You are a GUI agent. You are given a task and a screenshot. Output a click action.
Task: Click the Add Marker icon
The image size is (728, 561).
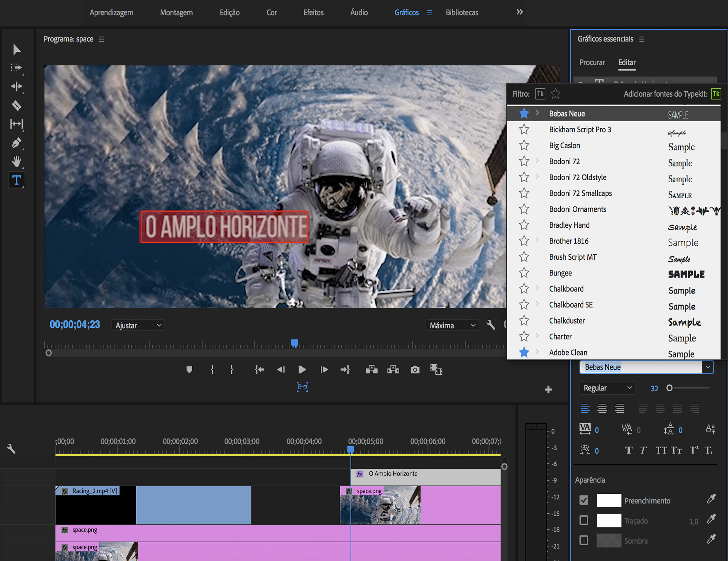pyautogui.click(x=189, y=370)
